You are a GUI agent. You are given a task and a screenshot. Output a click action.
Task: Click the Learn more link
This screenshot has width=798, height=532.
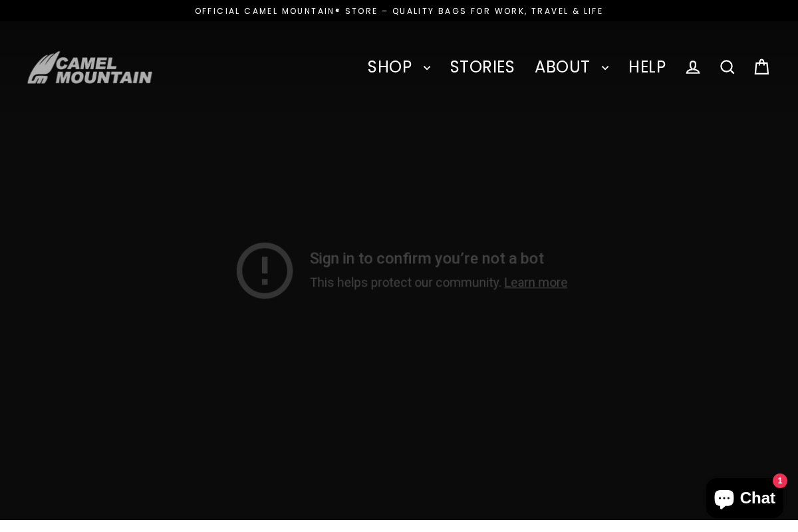[x=536, y=283]
